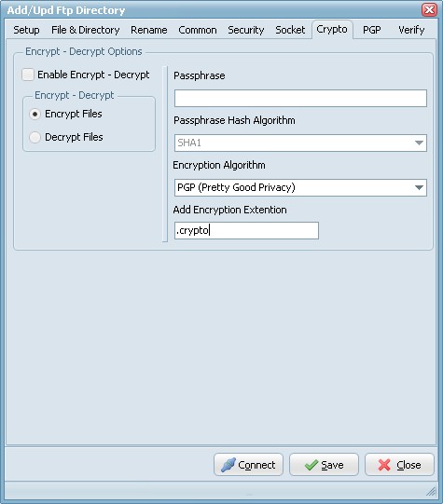This screenshot has width=443, height=504.
Task: Open the Verify tab
Action: (411, 30)
